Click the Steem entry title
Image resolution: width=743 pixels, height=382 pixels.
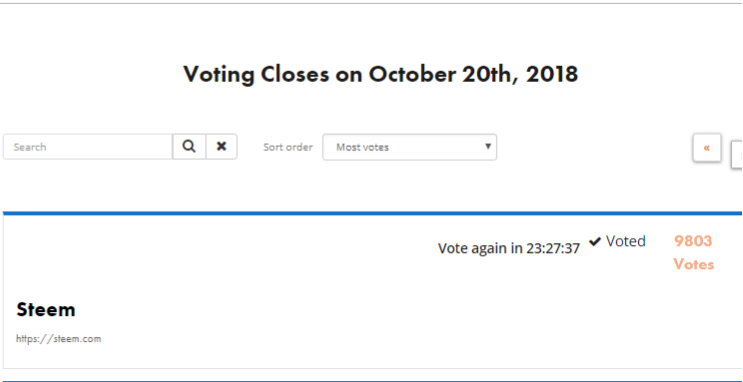pos(45,309)
